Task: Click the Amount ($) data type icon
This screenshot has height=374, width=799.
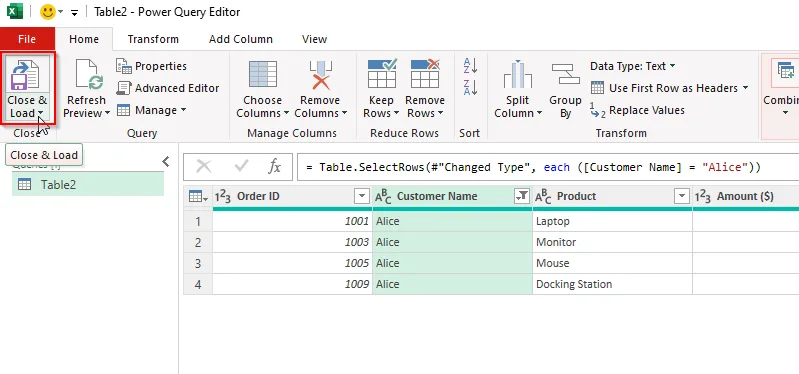Action: coord(703,197)
